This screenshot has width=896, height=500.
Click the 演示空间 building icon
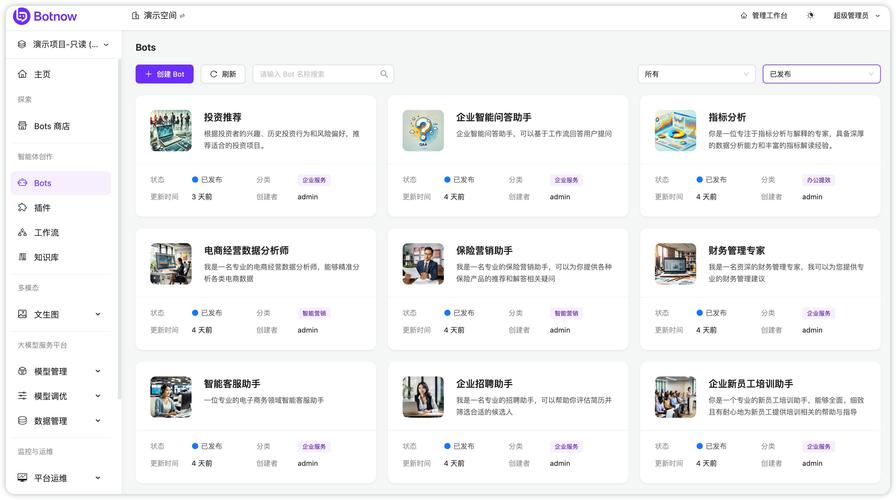click(x=135, y=15)
